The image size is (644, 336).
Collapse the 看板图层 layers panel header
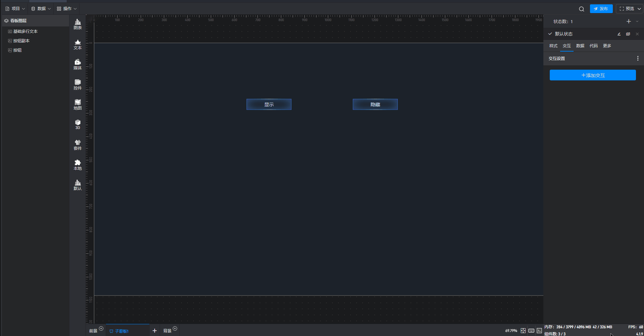[x=35, y=21]
